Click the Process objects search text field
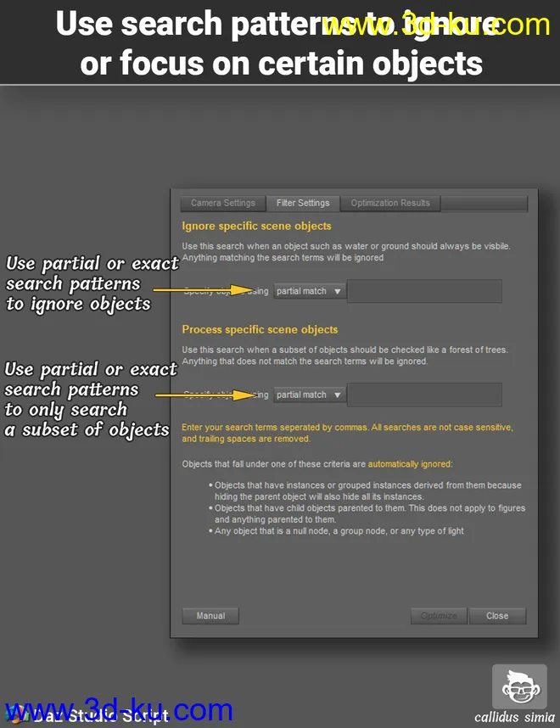 point(424,395)
